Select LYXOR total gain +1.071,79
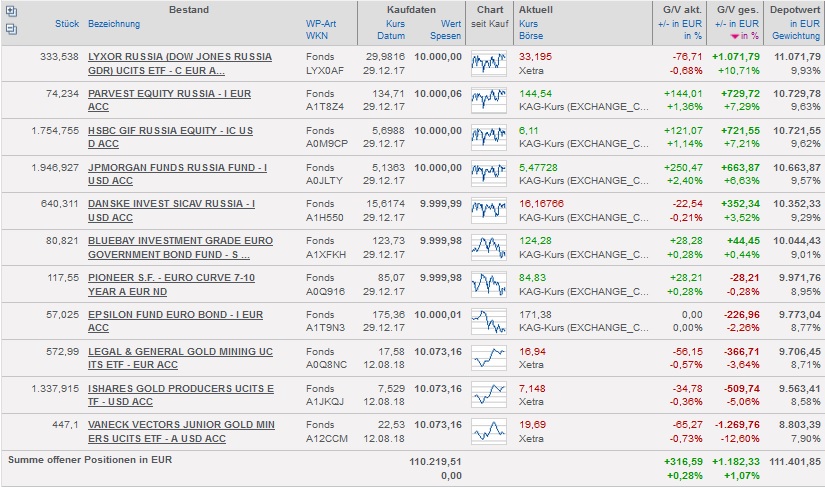The image size is (825, 487). pos(736,57)
